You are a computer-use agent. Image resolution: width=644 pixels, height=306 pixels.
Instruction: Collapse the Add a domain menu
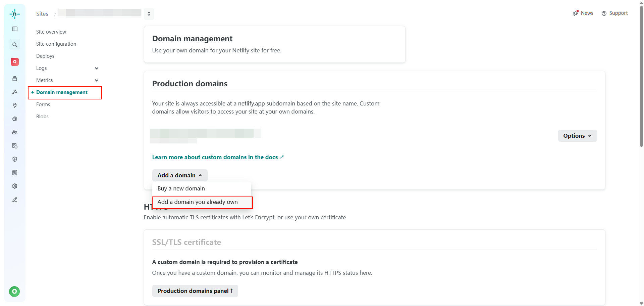tap(179, 175)
